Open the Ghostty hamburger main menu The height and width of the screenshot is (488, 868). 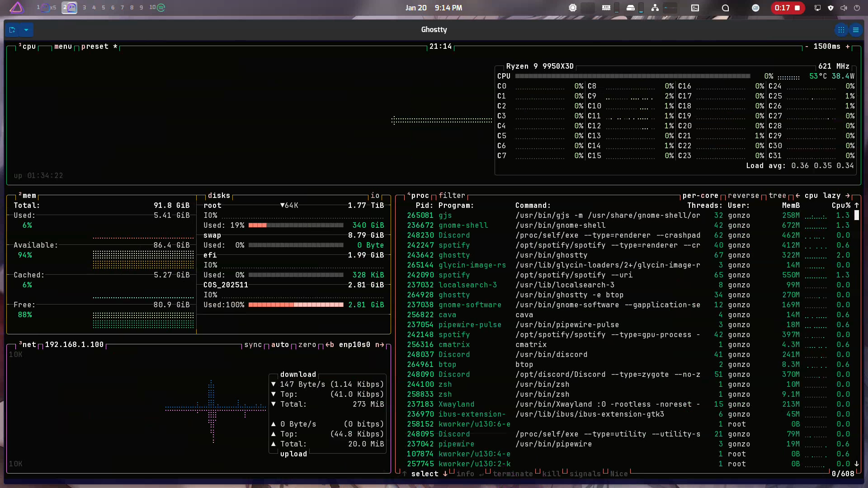tap(856, 30)
